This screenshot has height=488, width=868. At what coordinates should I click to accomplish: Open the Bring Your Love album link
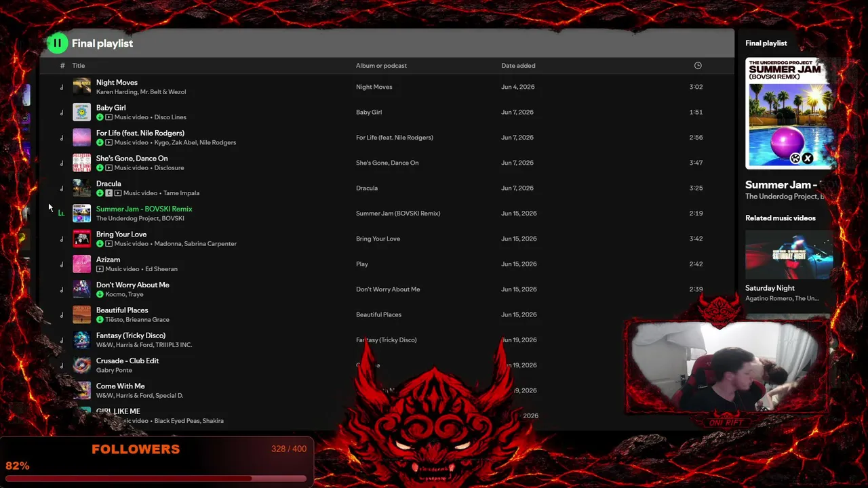point(378,239)
